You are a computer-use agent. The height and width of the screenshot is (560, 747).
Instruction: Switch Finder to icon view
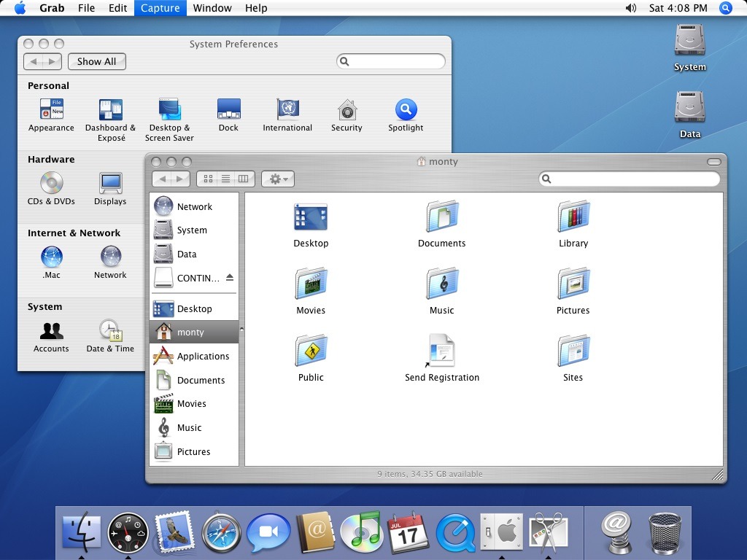tap(208, 179)
